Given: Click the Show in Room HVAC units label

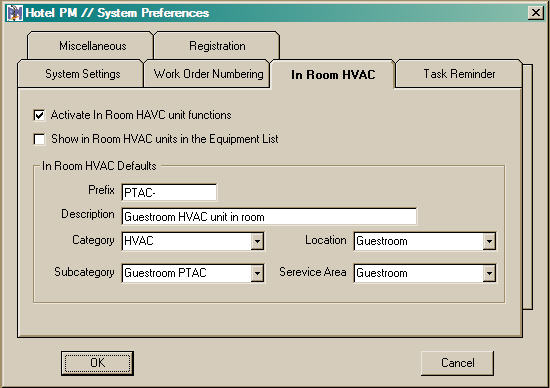Looking at the screenshot, I should click(x=165, y=139).
